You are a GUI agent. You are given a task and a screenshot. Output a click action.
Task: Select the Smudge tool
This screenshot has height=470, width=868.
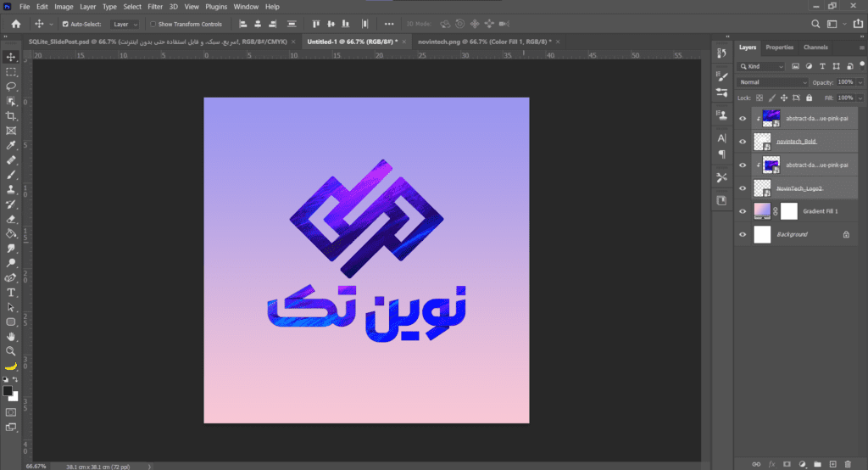coord(10,249)
